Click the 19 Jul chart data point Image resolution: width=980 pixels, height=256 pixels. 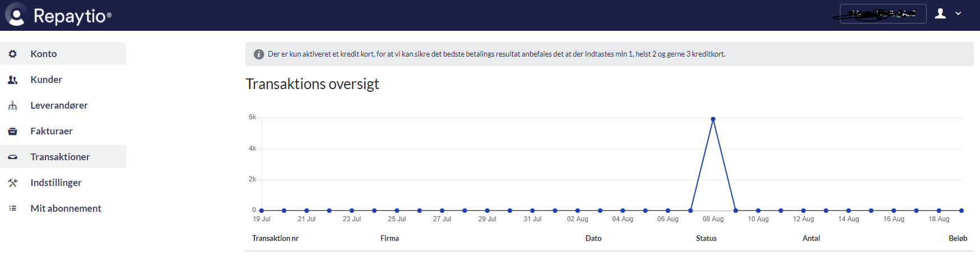262,211
